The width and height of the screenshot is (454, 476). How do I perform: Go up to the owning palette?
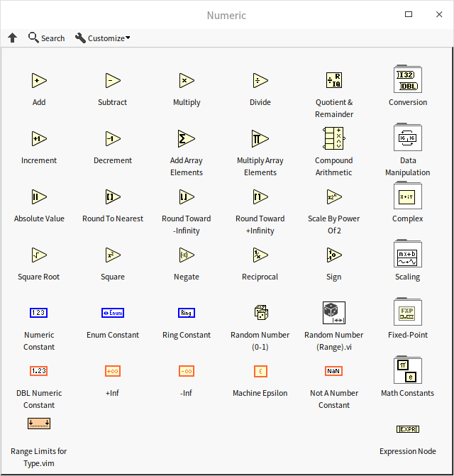click(x=13, y=38)
